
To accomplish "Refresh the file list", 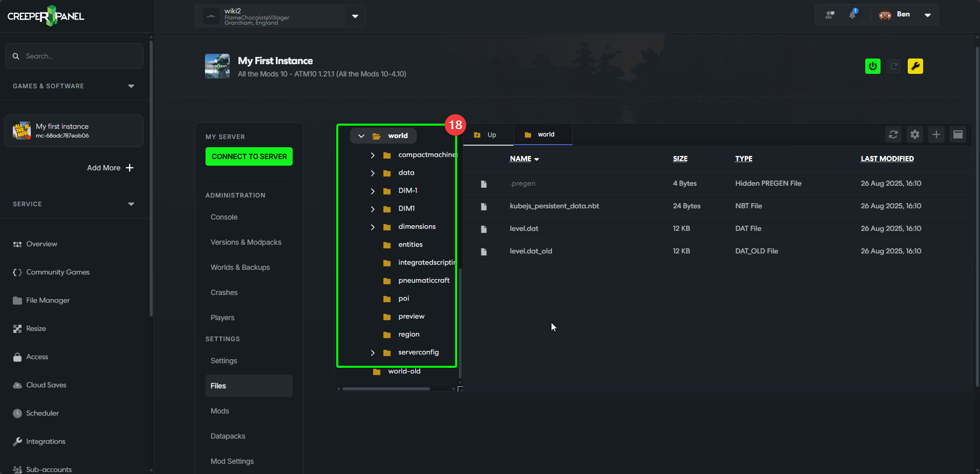I will tap(893, 134).
